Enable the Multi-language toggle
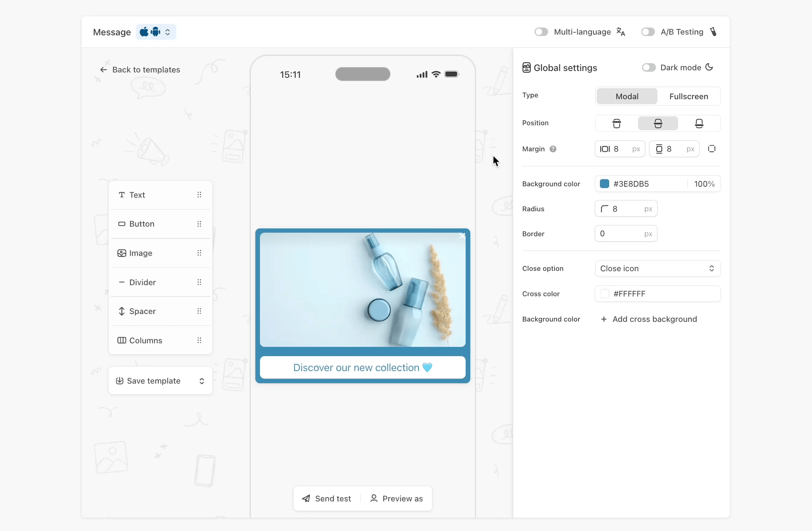Image resolution: width=812 pixels, height=531 pixels. coord(541,32)
